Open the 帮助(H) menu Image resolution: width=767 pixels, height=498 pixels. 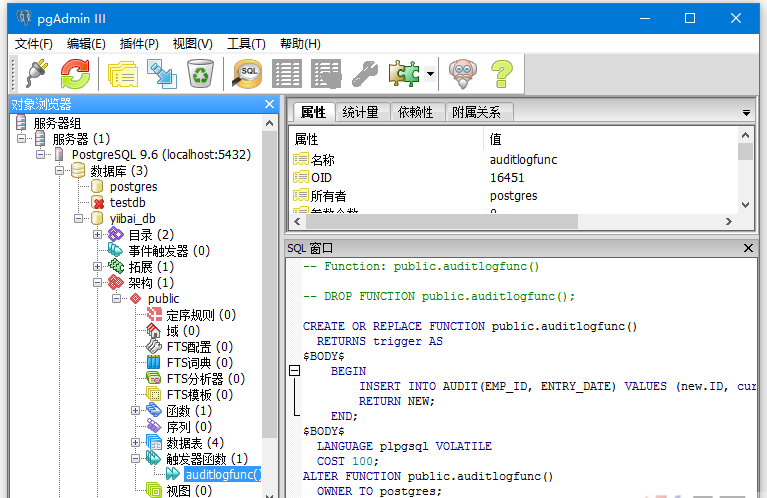(300, 44)
